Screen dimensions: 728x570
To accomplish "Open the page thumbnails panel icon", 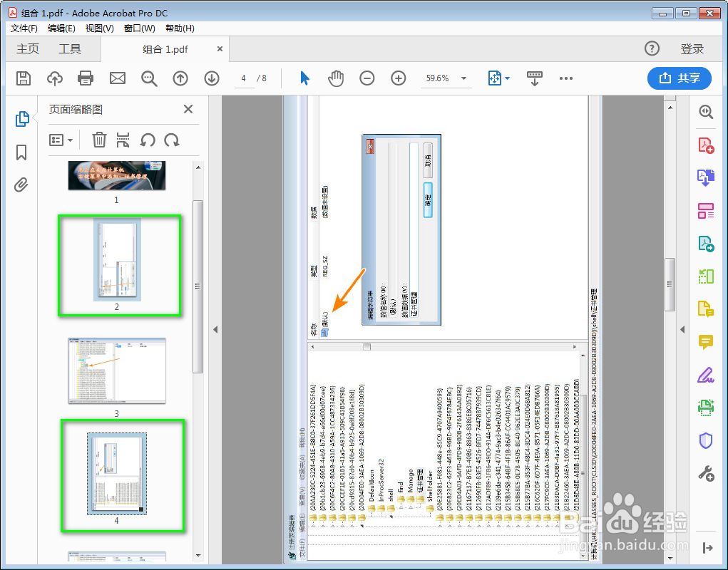I will tap(22, 119).
